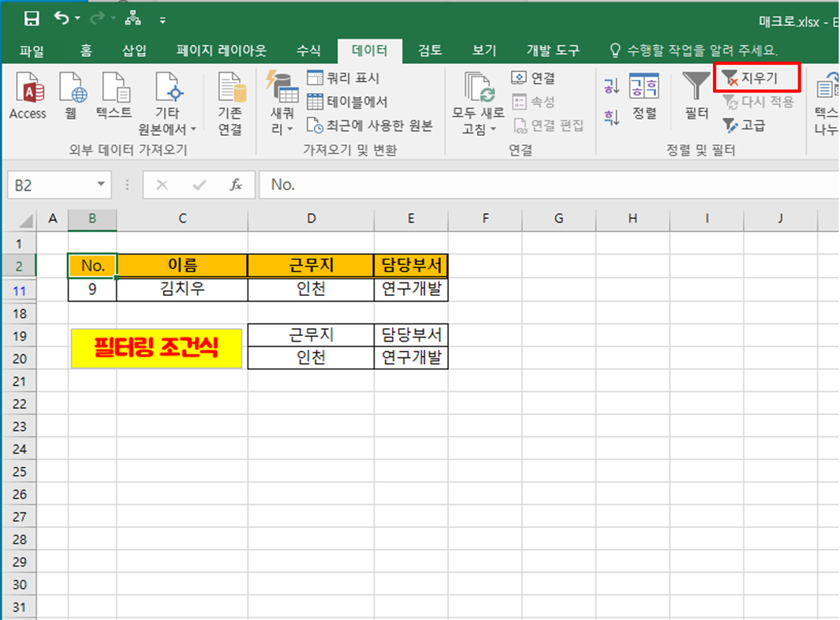840x620 pixels.
Task: Click criteria cell 근무지 in row 19
Action: point(312,335)
